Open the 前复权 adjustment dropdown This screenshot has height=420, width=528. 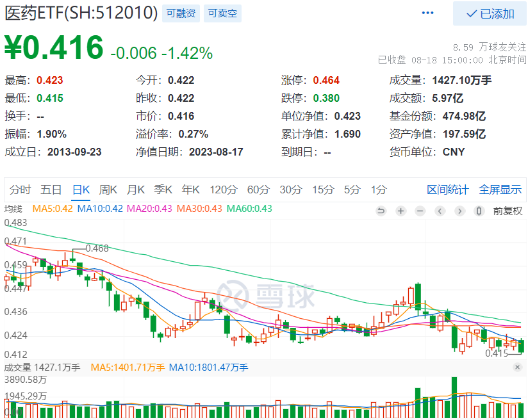click(507, 211)
